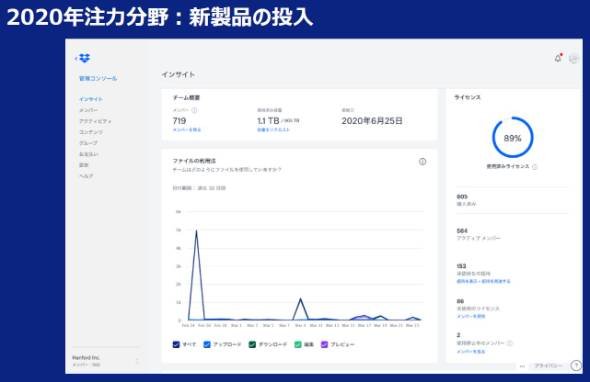590x382 pixels.
Task: Toggle the アップロード chart checkbox
Action: point(207,344)
